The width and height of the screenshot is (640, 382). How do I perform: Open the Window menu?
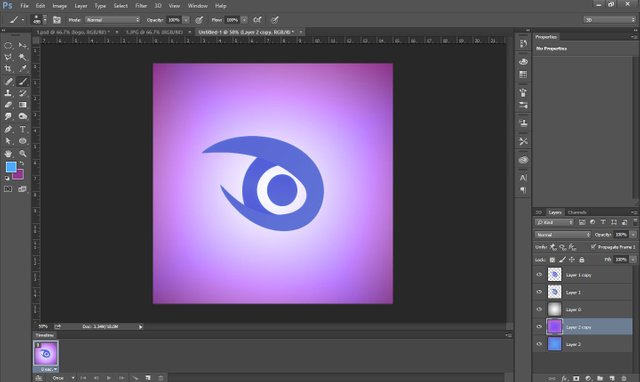(x=198, y=6)
